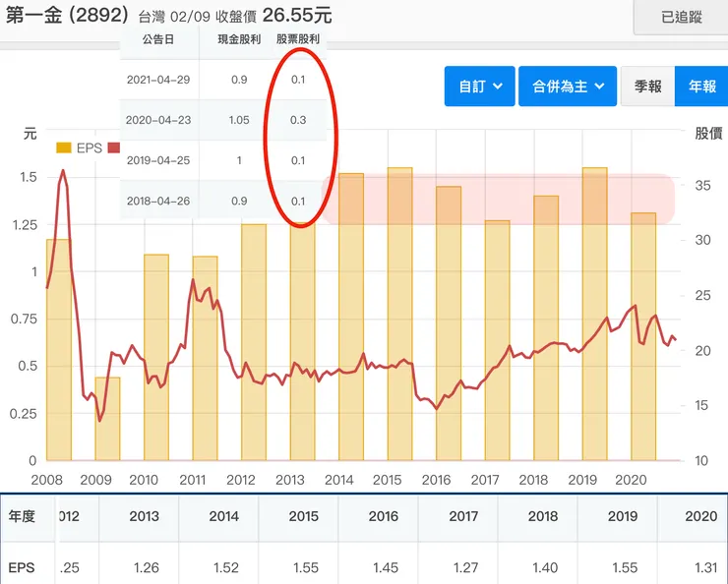Click the 1.05 cash dividend value
The height and width of the screenshot is (584, 728).
[239, 120]
